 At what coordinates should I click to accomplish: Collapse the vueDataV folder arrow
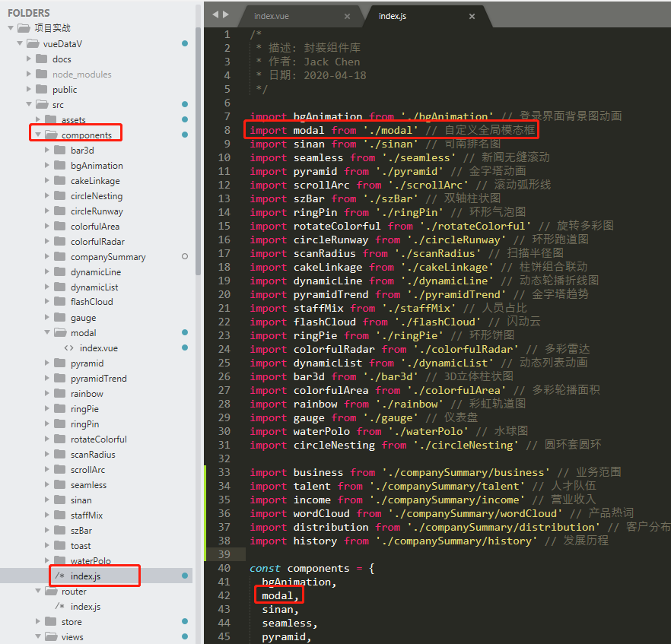point(20,43)
